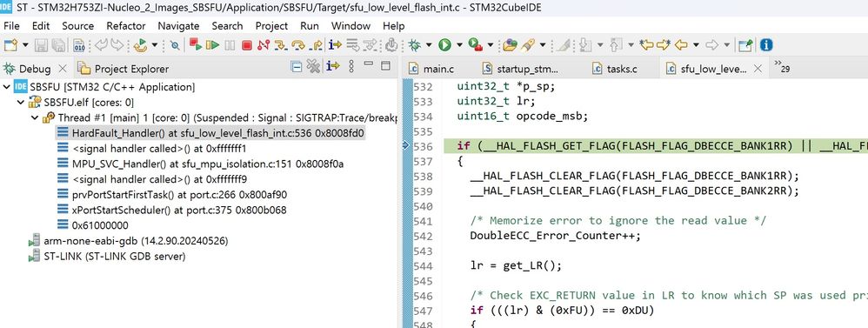This screenshot has width=868, height=328.
Task: Show hidden editor tabs list
Action: 782,68
